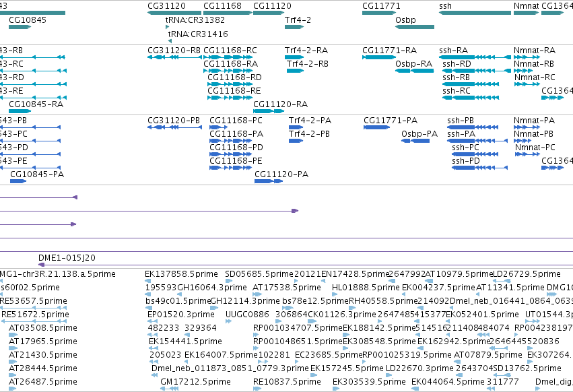Select transcript ssh-RA

pyautogui.click(x=454, y=51)
